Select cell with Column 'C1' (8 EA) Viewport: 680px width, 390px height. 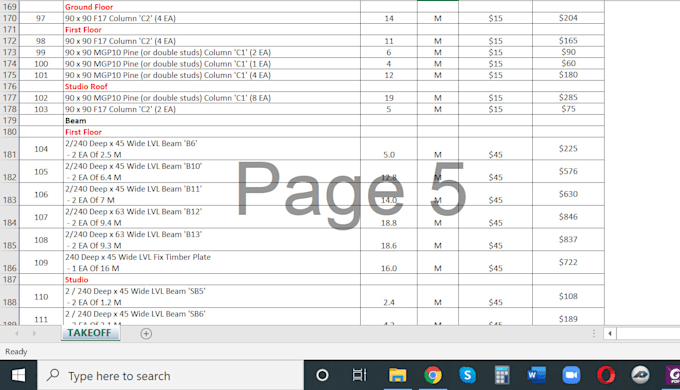[x=212, y=98]
